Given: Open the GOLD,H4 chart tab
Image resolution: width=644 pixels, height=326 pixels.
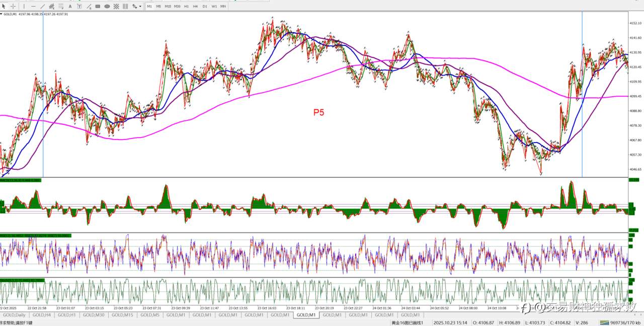Looking at the screenshot, I should [41, 315].
